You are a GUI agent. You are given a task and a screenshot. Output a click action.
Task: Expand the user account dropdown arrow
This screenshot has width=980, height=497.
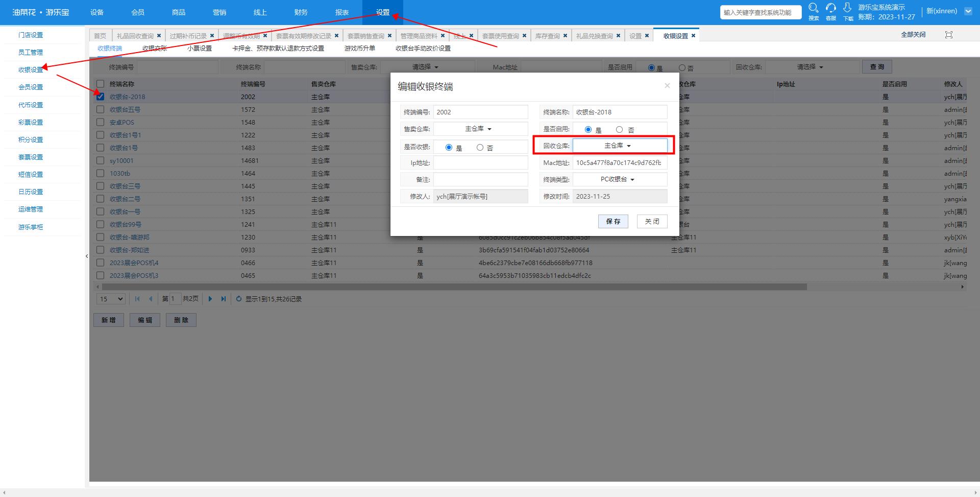[x=968, y=11]
